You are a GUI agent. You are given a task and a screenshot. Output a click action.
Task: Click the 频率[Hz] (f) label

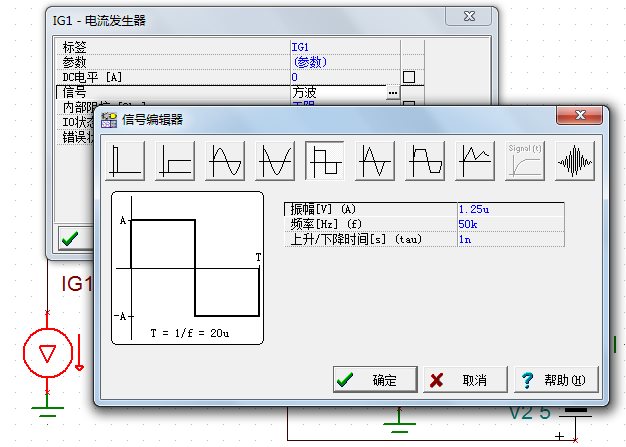pyautogui.click(x=326, y=224)
